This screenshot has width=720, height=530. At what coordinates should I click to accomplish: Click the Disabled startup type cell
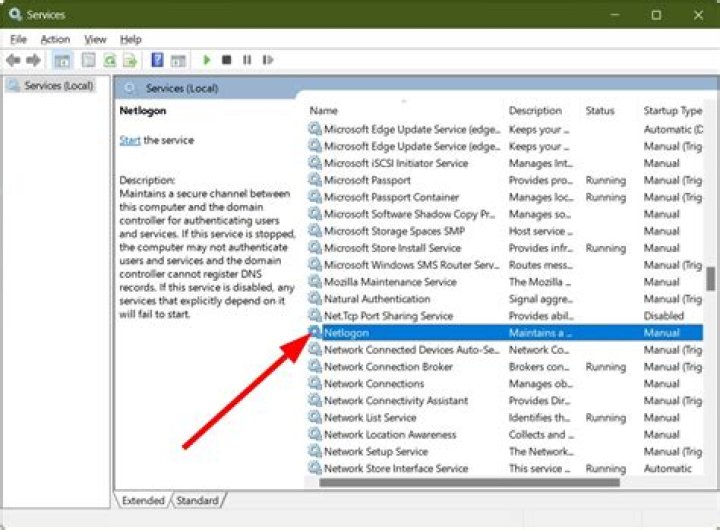point(664,316)
